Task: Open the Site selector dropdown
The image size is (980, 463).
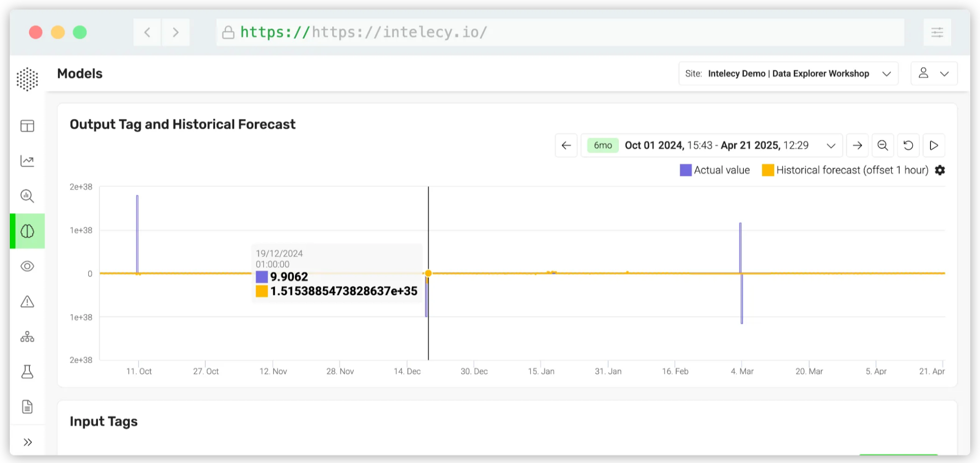Action: click(788, 73)
